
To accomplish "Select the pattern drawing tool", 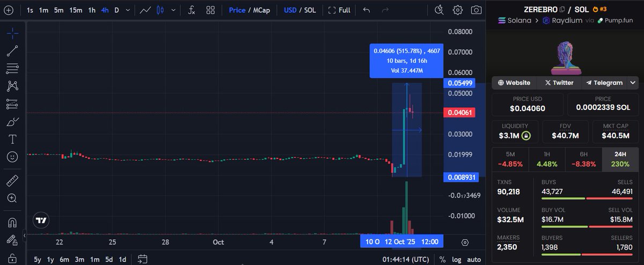I will [x=12, y=86].
